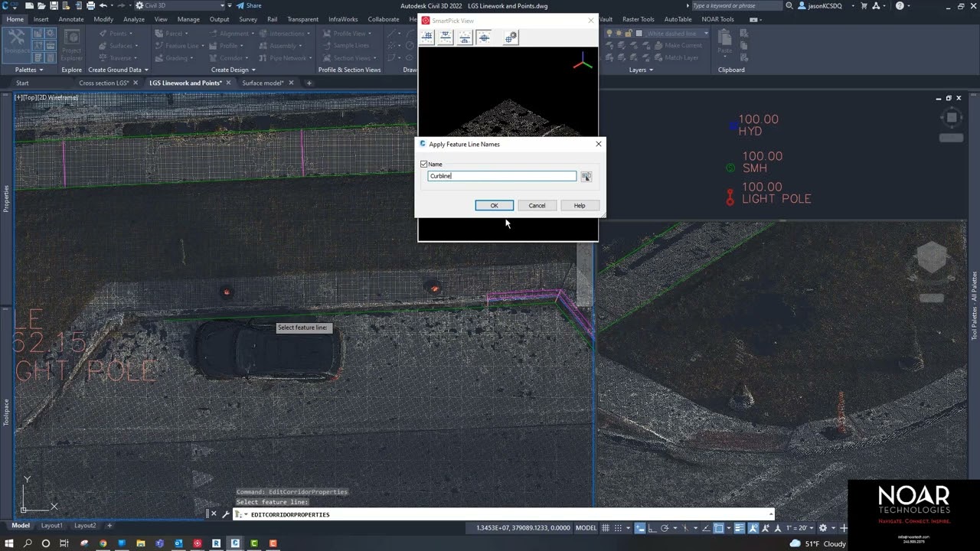Toggle polar tracking in status bar

click(665, 528)
